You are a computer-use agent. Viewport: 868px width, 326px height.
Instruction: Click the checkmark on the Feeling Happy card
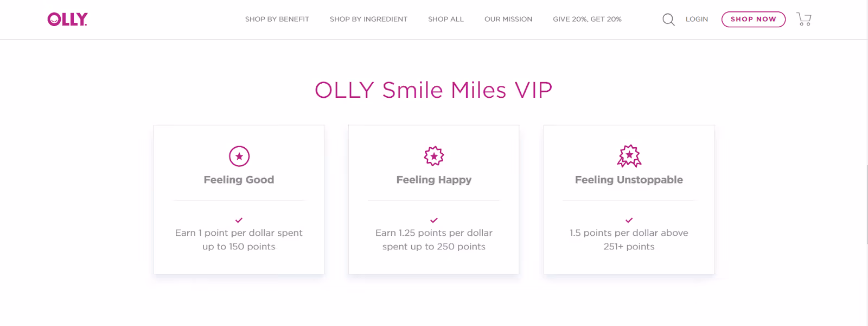[433, 221]
